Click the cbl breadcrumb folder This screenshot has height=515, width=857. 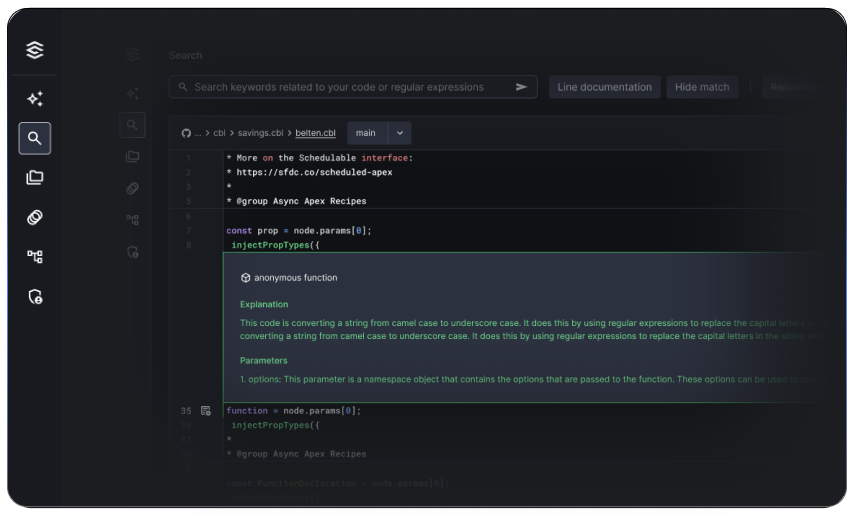pos(219,133)
